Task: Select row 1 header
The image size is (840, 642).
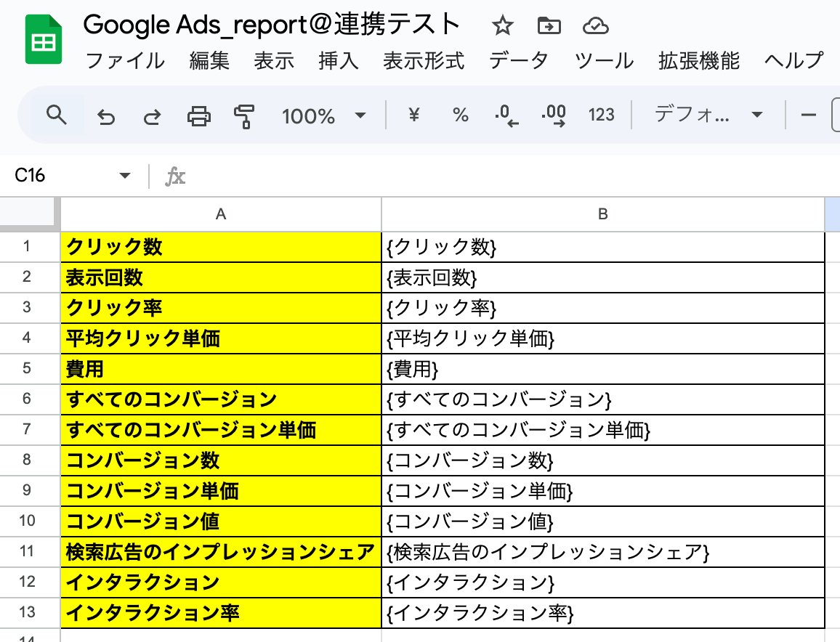Action: [x=27, y=246]
